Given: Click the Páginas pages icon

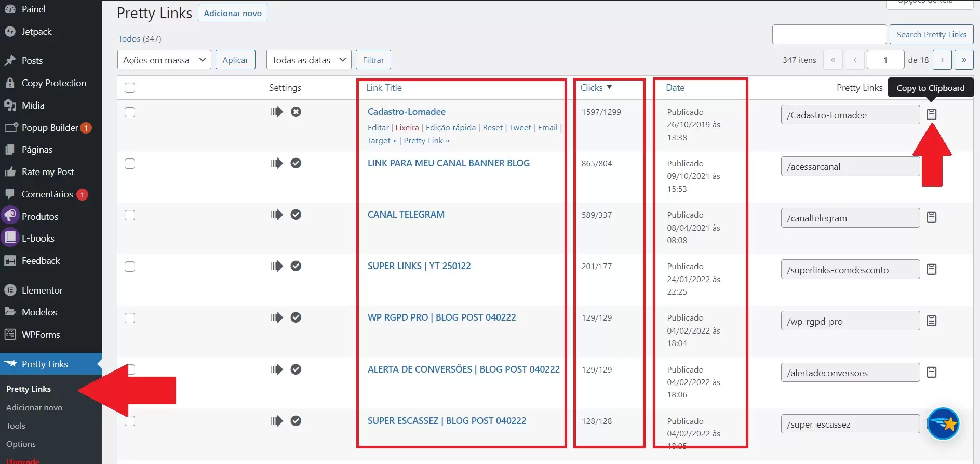Looking at the screenshot, I should (10, 150).
